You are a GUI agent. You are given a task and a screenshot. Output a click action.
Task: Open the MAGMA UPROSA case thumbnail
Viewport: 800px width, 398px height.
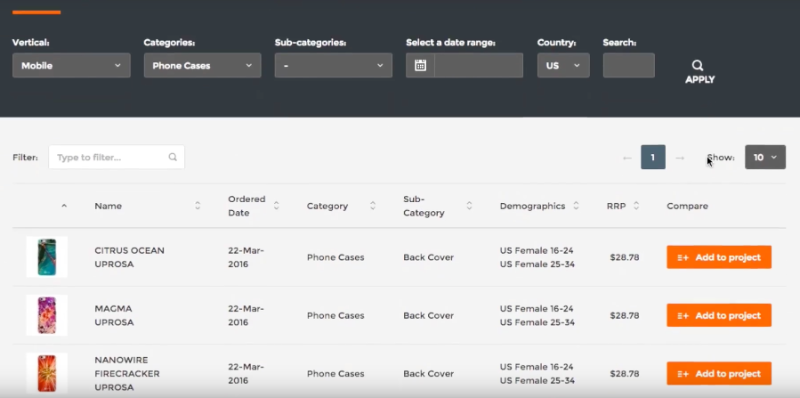(x=47, y=315)
